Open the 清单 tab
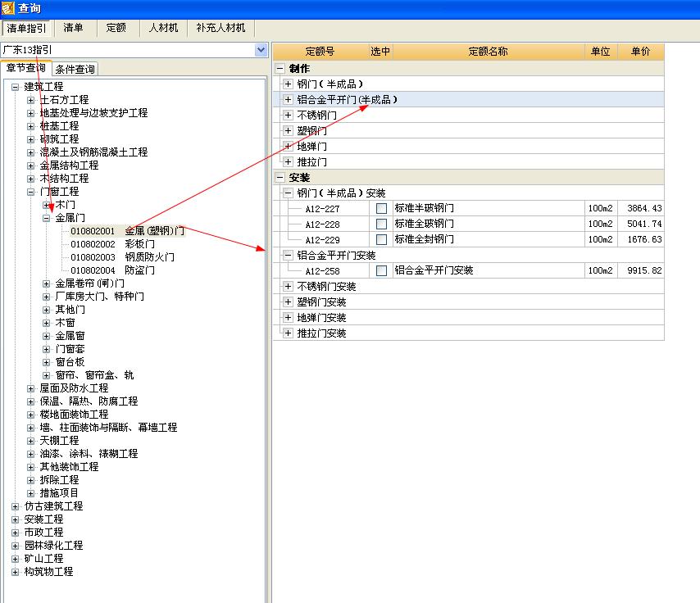700x603 pixels. (73, 28)
